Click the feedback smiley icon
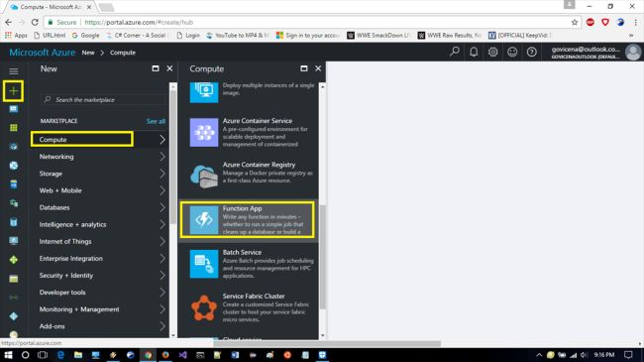This screenshot has height=362, width=644. coord(512,52)
